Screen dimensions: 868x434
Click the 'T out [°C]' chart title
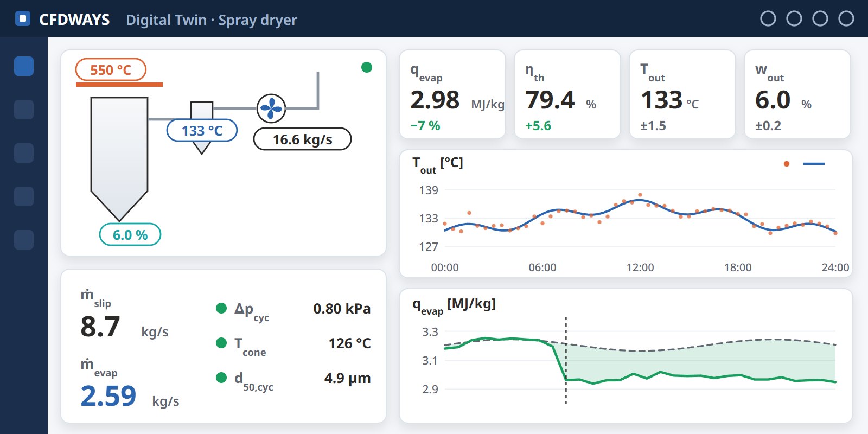[x=438, y=165]
